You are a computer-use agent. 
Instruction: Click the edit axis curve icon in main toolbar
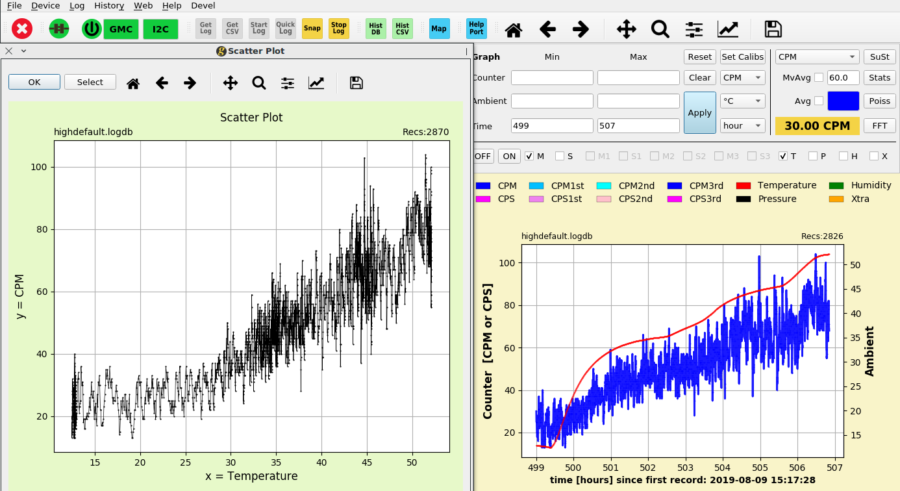[x=728, y=29]
